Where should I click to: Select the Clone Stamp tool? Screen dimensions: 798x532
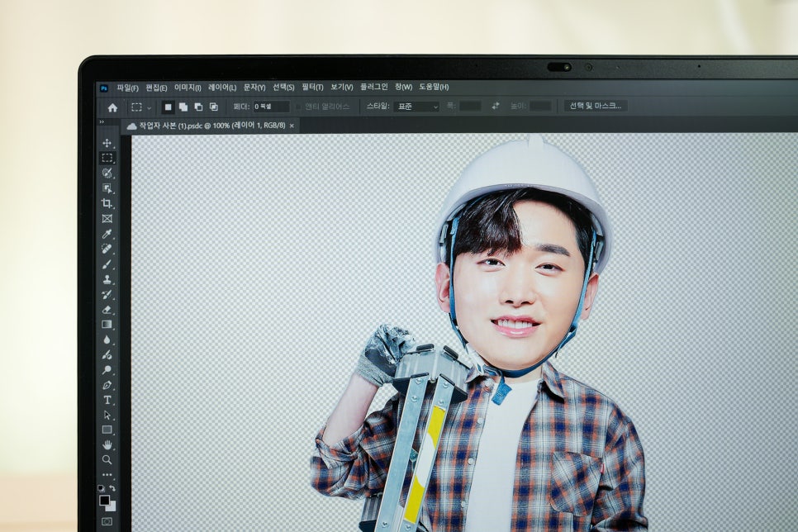(107, 279)
